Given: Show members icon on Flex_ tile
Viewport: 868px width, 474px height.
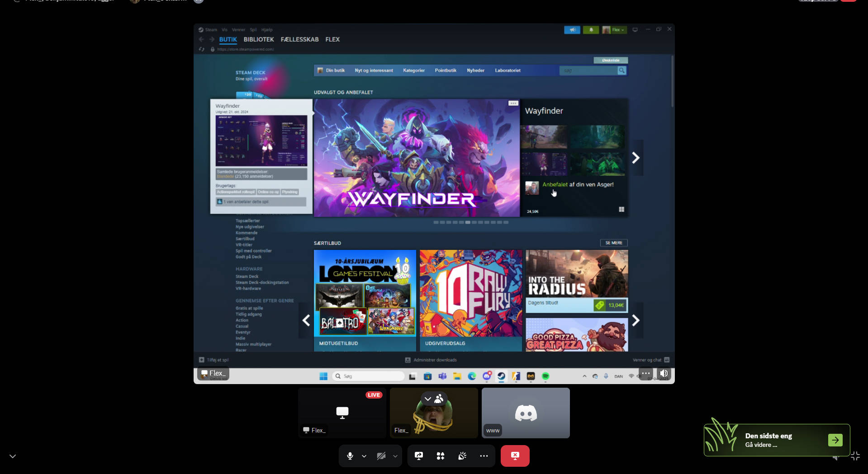Looking at the screenshot, I should 439,399.
